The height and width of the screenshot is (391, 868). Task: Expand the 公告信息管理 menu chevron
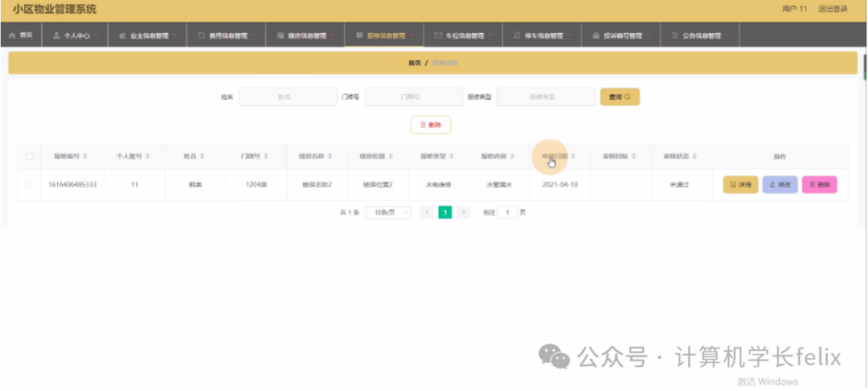tap(728, 35)
